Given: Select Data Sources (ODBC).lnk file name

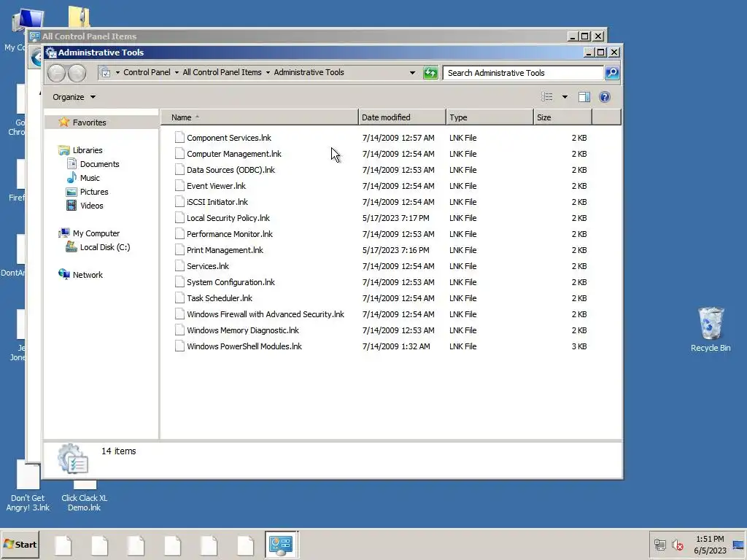Looking at the screenshot, I should (231, 170).
